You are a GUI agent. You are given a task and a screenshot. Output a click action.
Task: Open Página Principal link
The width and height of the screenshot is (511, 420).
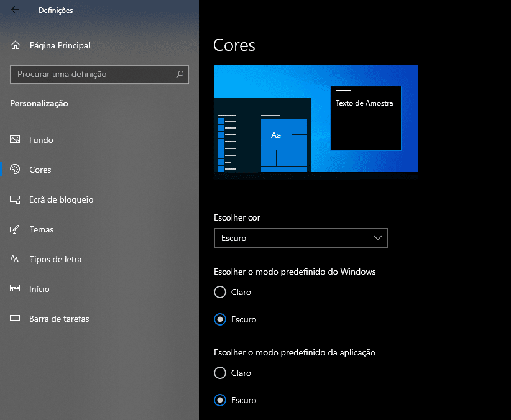[x=60, y=45]
